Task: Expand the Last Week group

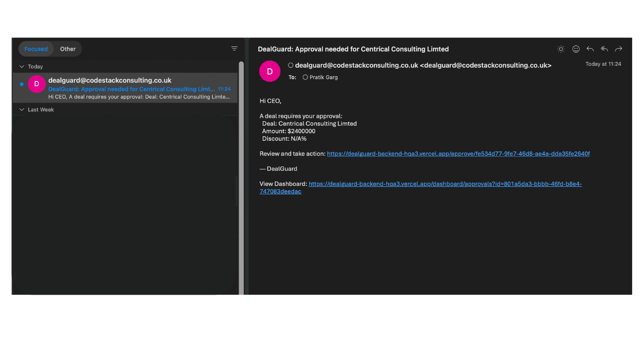Action: click(22, 110)
